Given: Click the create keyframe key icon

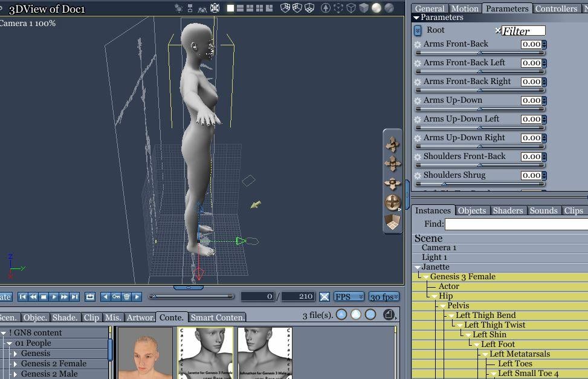Looking at the screenshot, I should [116, 296].
